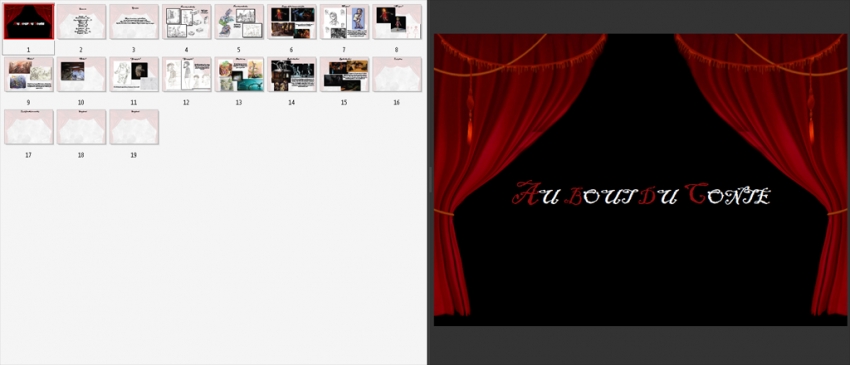Select empty slide 16 thumbnail
The image size is (850, 365).
pyautogui.click(x=397, y=74)
